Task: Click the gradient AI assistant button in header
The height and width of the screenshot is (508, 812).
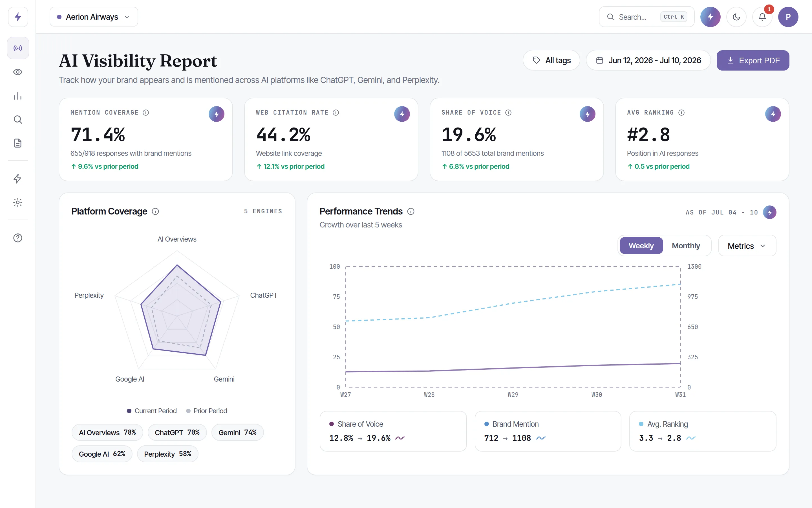Action: click(x=710, y=17)
